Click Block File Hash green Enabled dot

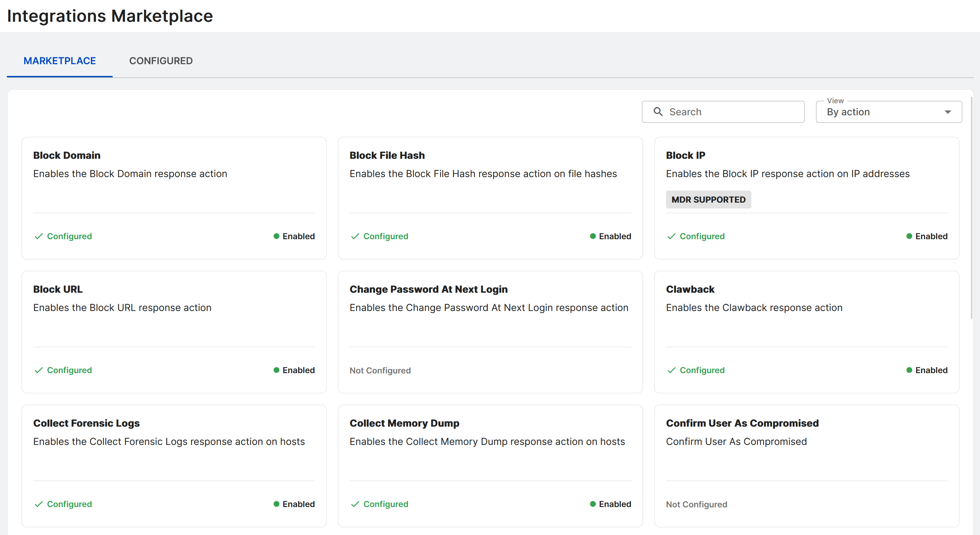(593, 236)
